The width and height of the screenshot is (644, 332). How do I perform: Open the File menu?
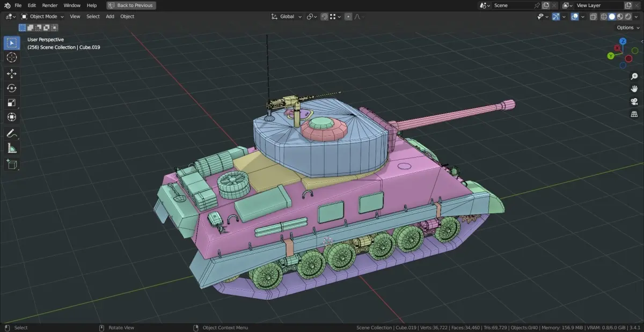18,5
